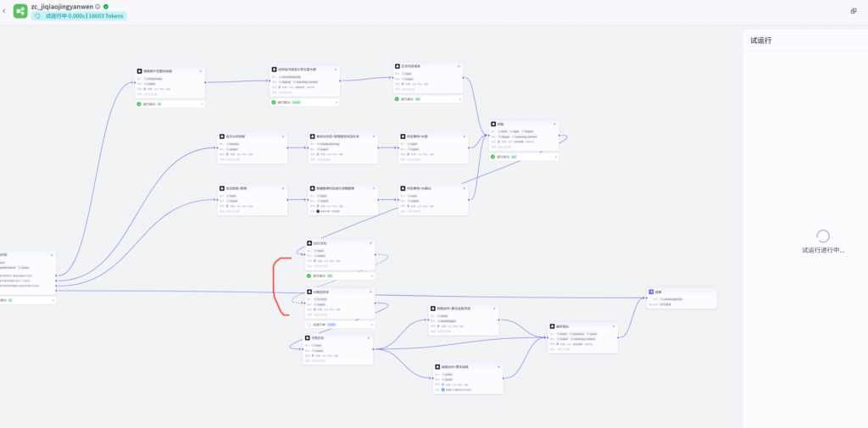Click the window icon at the header's far right
The width and height of the screenshot is (868, 428).
pos(854,11)
